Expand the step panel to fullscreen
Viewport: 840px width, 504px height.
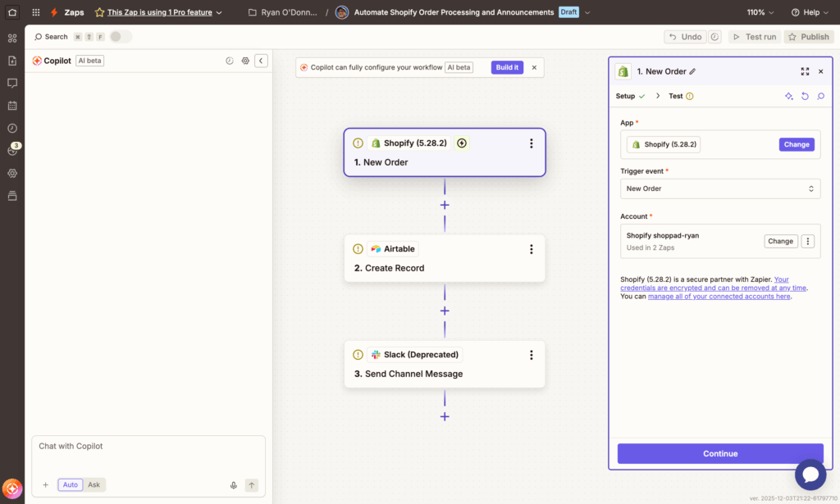pyautogui.click(x=805, y=71)
